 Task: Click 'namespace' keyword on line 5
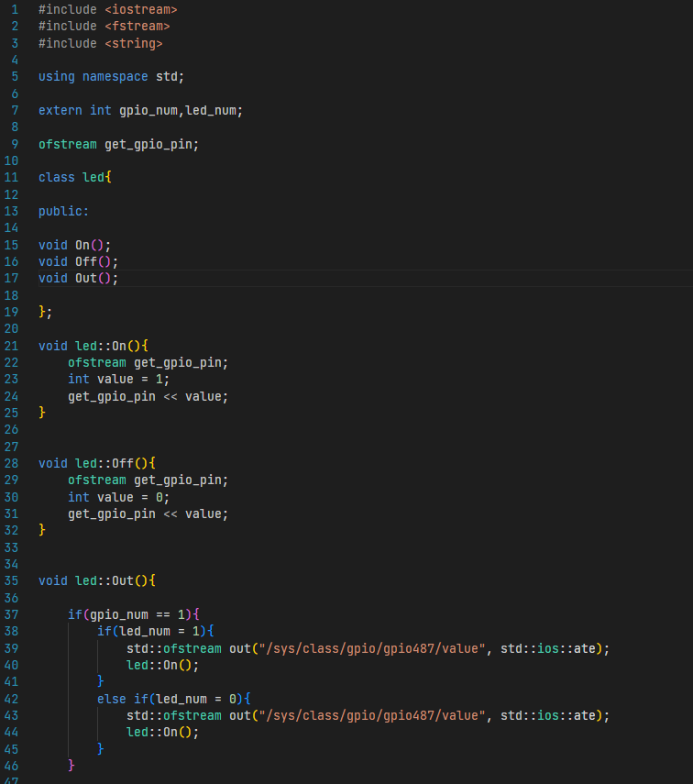(x=115, y=76)
